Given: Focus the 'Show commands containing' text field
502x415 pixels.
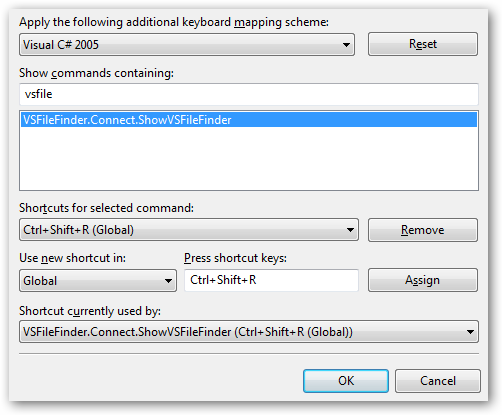Looking at the screenshot, I should click(x=249, y=94).
